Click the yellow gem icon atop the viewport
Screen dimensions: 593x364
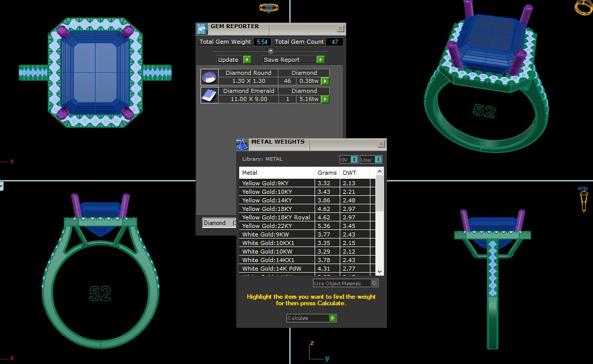pyautogui.click(x=269, y=8)
